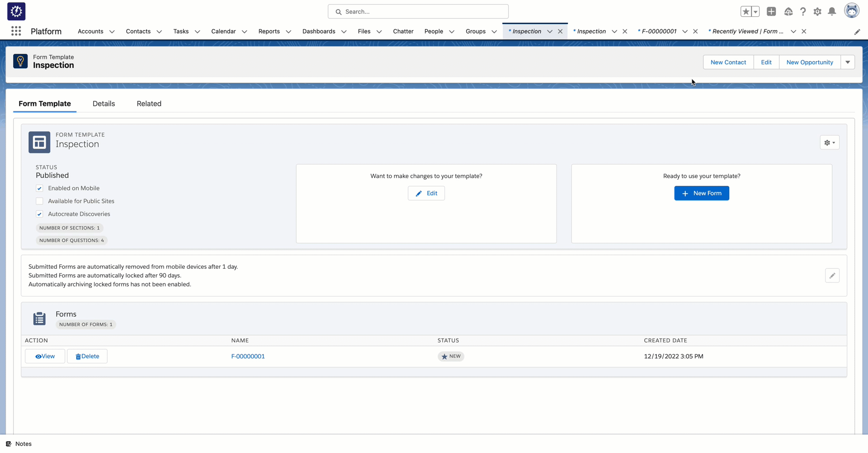Close the active Inspection tab
Viewport: 868px width, 453px height.
point(560,31)
